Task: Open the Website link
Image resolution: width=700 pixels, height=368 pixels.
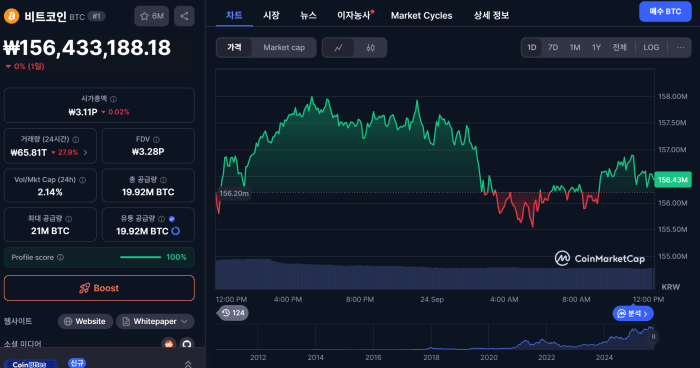Action: point(85,321)
